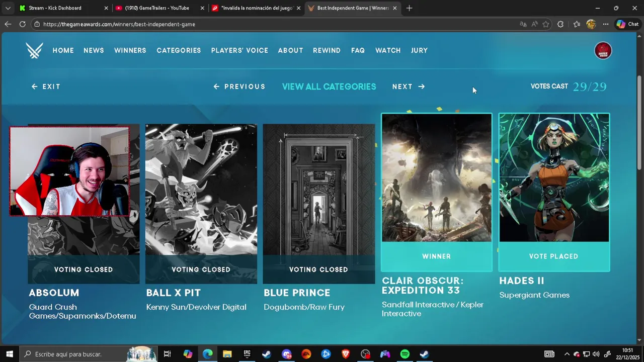
Task: Go to the NEXT category
Action: point(409,86)
